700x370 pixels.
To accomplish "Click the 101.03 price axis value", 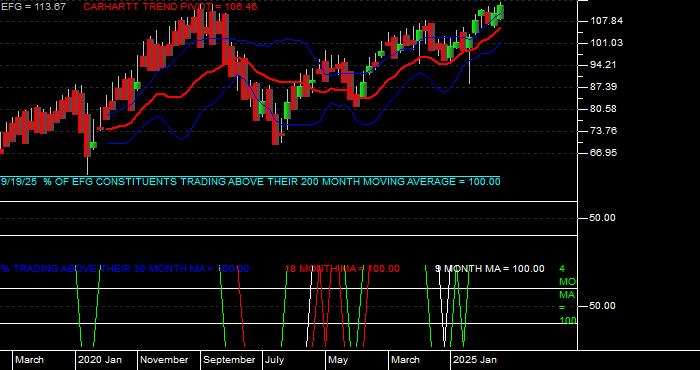I will tap(605, 43).
